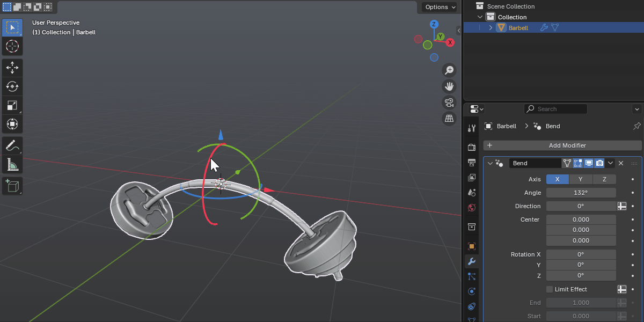Click the Add Modifier button

[x=562, y=145]
